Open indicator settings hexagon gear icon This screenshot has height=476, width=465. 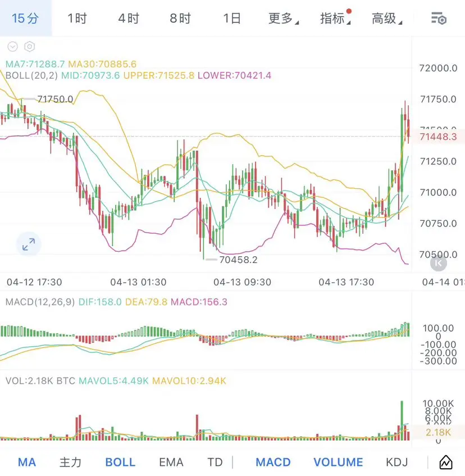(x=29, y=47)
